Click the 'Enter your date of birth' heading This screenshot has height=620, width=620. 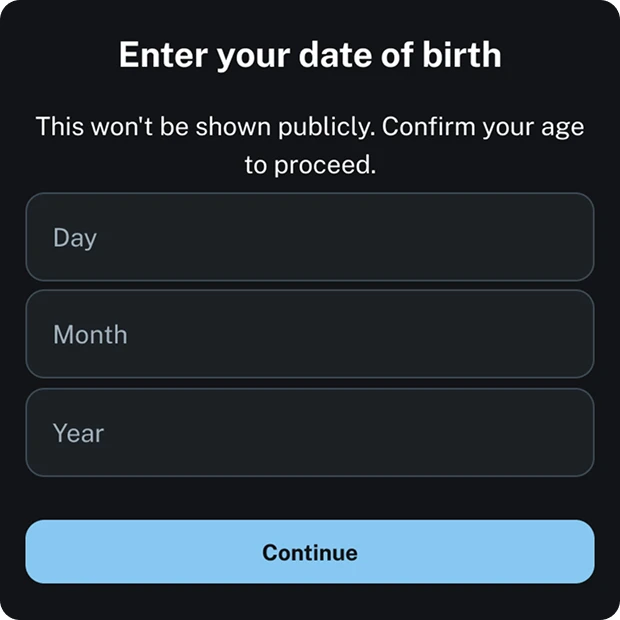tap(310, 54)
